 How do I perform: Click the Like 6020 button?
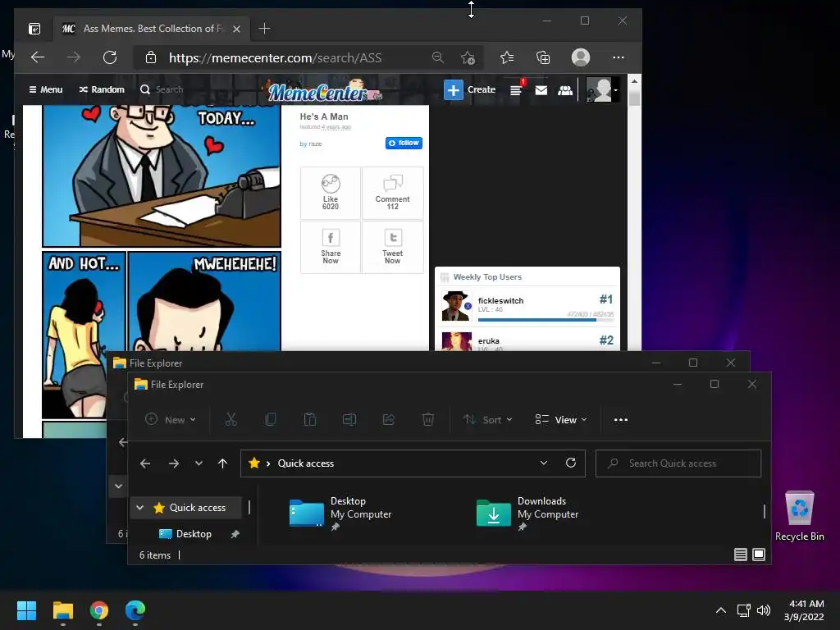331,193
